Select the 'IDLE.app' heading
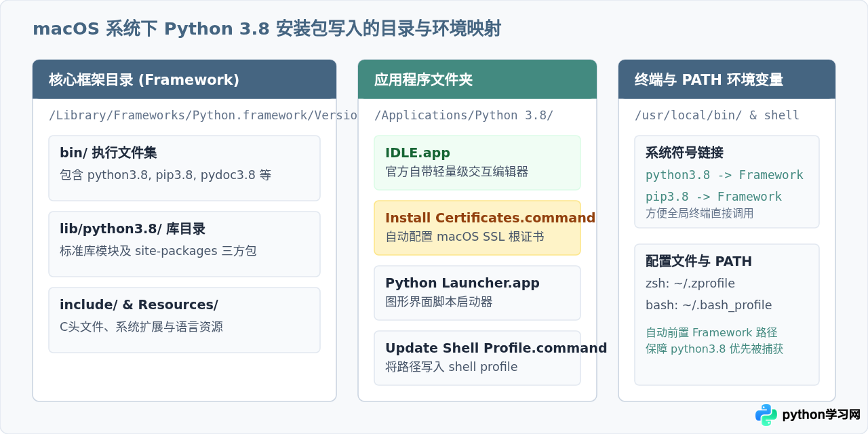 click(418, 153)
